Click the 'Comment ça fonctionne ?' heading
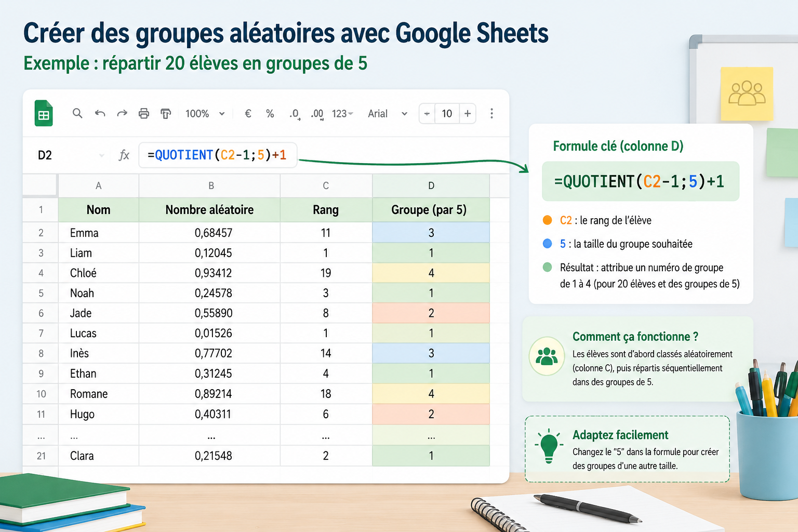 coord(635,336)
